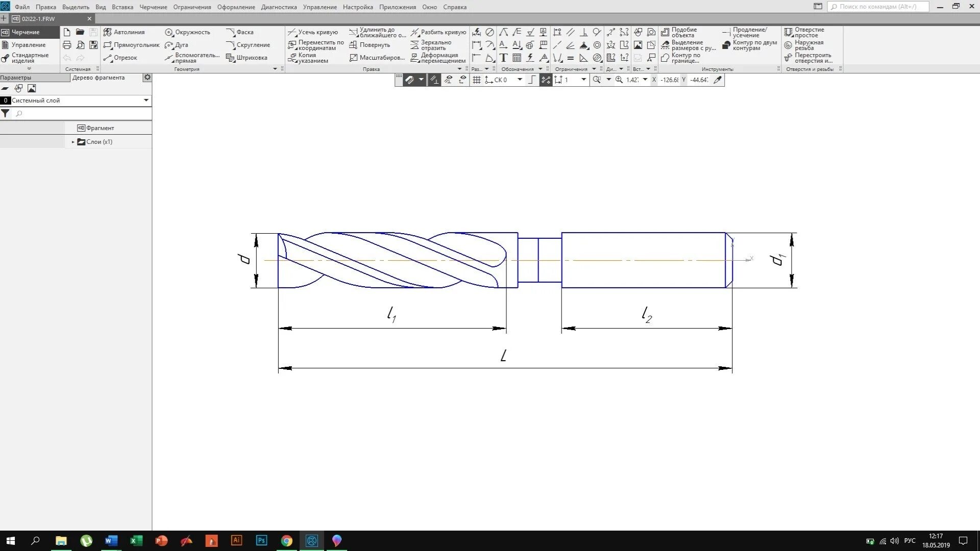Click the eyedropper properties icon
The width and height of the screenshot is (980, 551).
click(x=718, y=80)
